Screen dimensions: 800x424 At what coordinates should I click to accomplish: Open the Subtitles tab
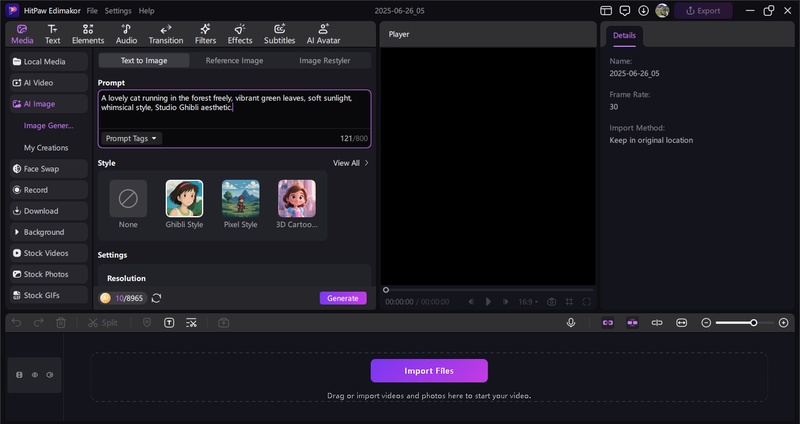click(x=279, y=34)
